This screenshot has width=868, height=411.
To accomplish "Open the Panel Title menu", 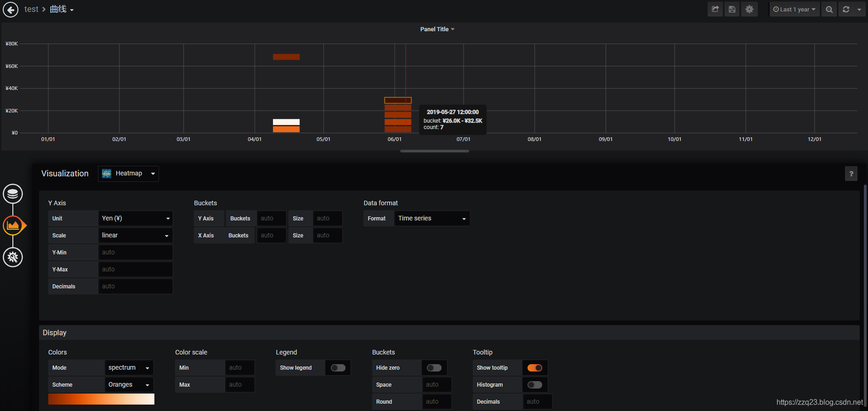I will tap(437, 29).
